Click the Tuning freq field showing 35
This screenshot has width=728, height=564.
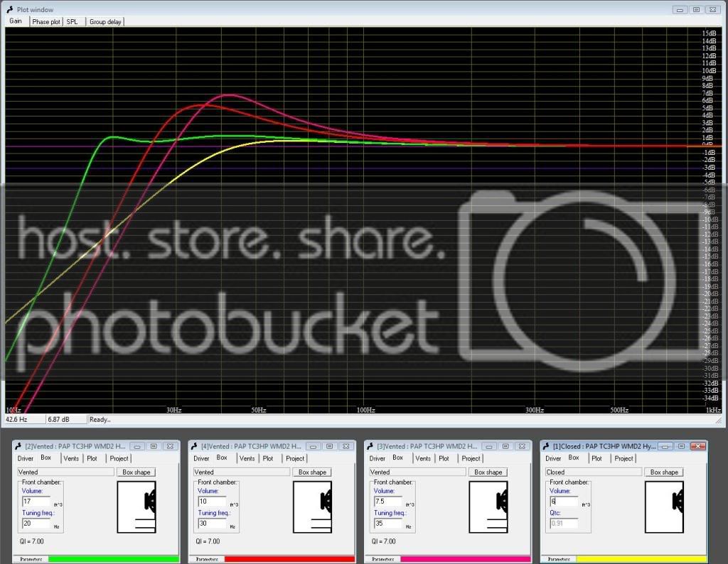click(x=387, y=524)
